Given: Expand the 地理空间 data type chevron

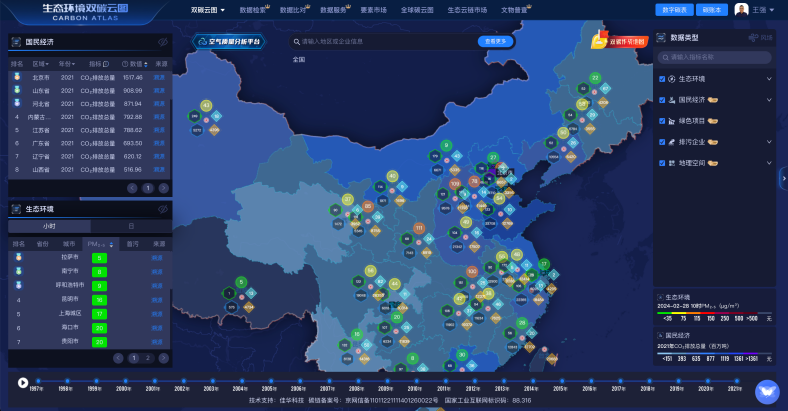Looking at the screenshot, I should click(x=769, y=163).
